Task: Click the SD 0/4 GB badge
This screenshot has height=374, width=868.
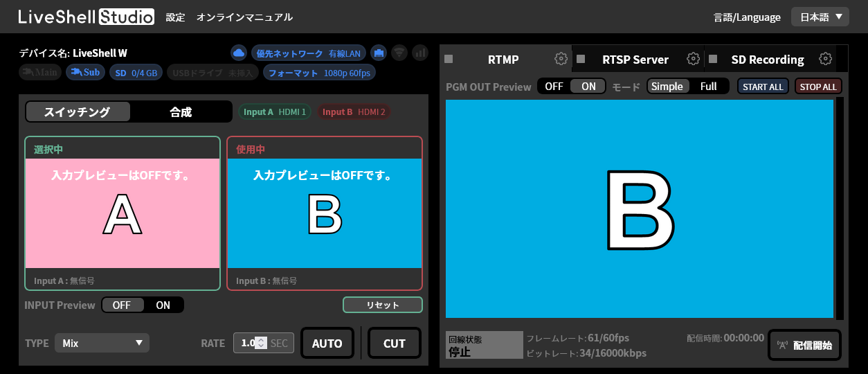Action: pyautogui.click(x=136, y=72)
